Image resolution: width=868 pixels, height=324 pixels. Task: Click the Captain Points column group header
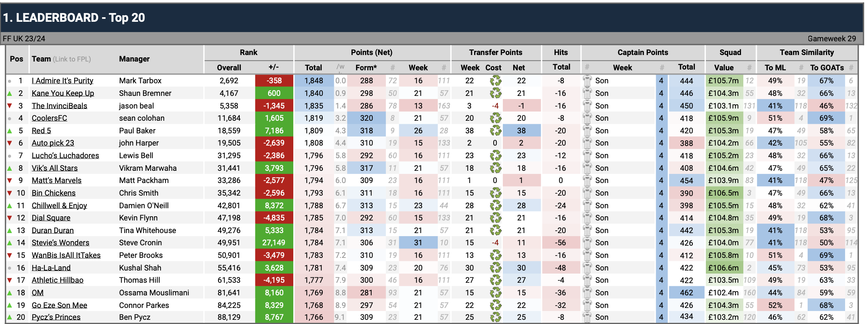(642, 52)
